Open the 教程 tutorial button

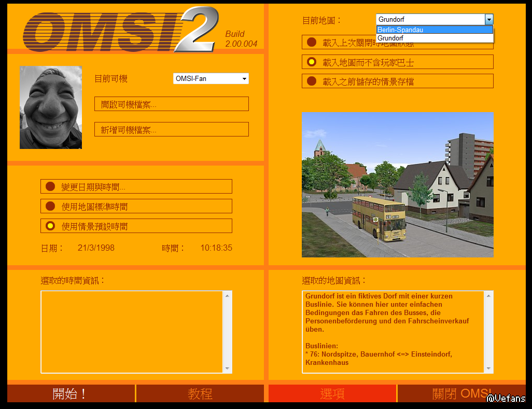[x=200, y=393]
